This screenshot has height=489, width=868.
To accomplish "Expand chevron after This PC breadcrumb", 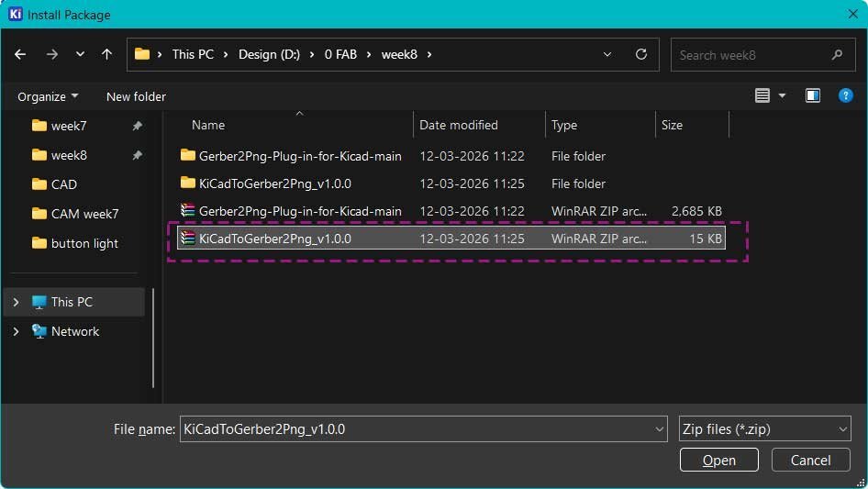I will click(226, 54).
